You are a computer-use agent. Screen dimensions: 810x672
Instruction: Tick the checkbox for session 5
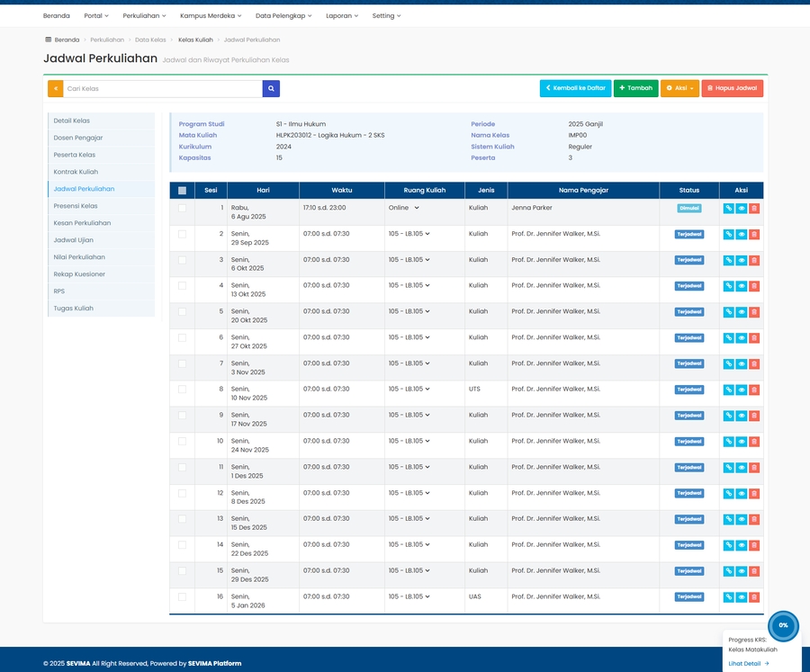click(x=183, y=311)
